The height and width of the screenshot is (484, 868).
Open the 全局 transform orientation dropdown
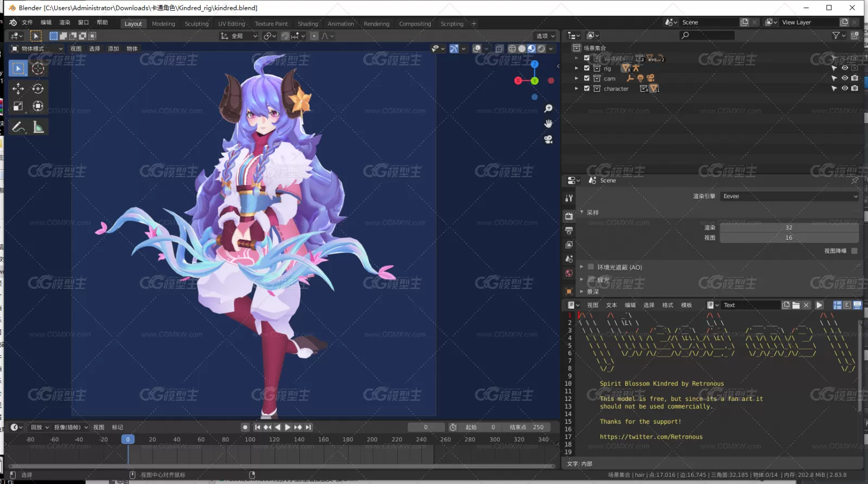click(x=239, y=36)
